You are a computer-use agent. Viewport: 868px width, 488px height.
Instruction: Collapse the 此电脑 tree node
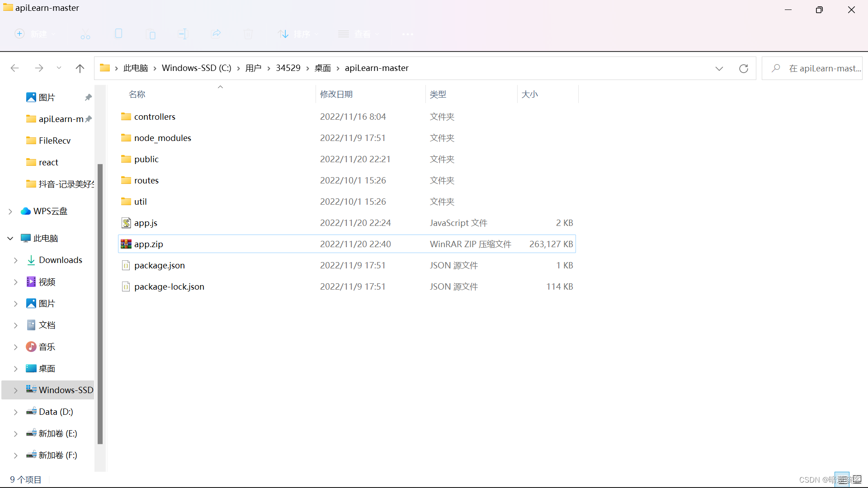pyautogui.click(x=10, y=239)
